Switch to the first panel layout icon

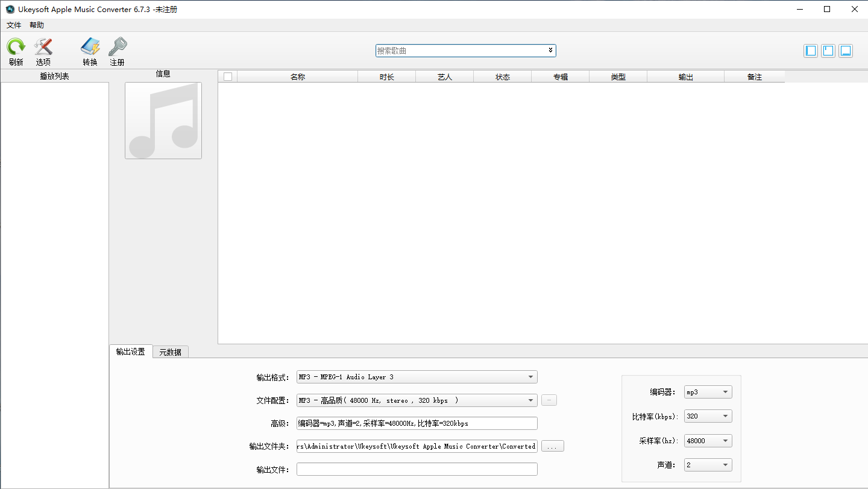pyautogui.click(x=811, y=51)
